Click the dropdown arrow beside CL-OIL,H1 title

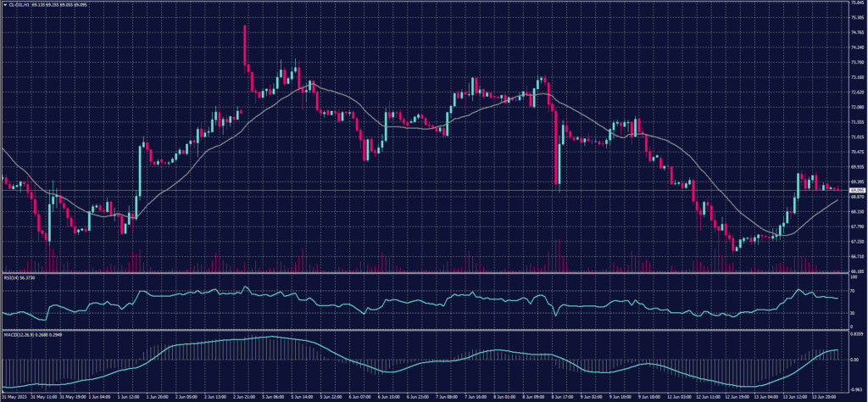tap(3, 3)
